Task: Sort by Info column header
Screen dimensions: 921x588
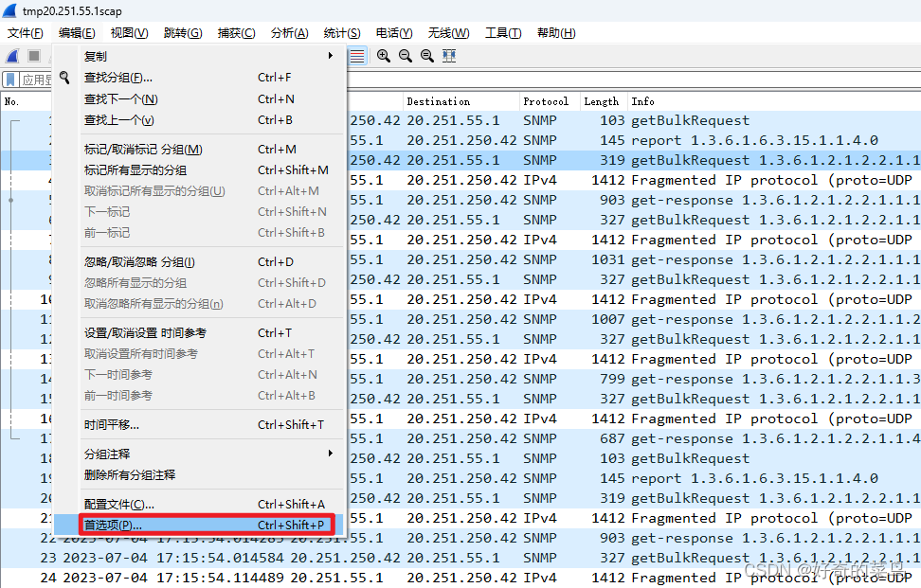Action: (x=774, y=101)
